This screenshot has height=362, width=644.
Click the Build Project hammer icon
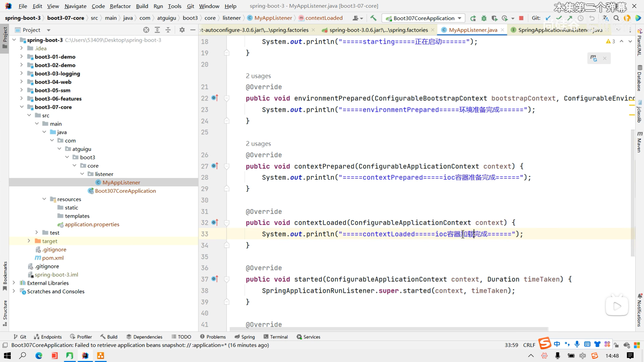pyautogui.click(x=373, y=18)
